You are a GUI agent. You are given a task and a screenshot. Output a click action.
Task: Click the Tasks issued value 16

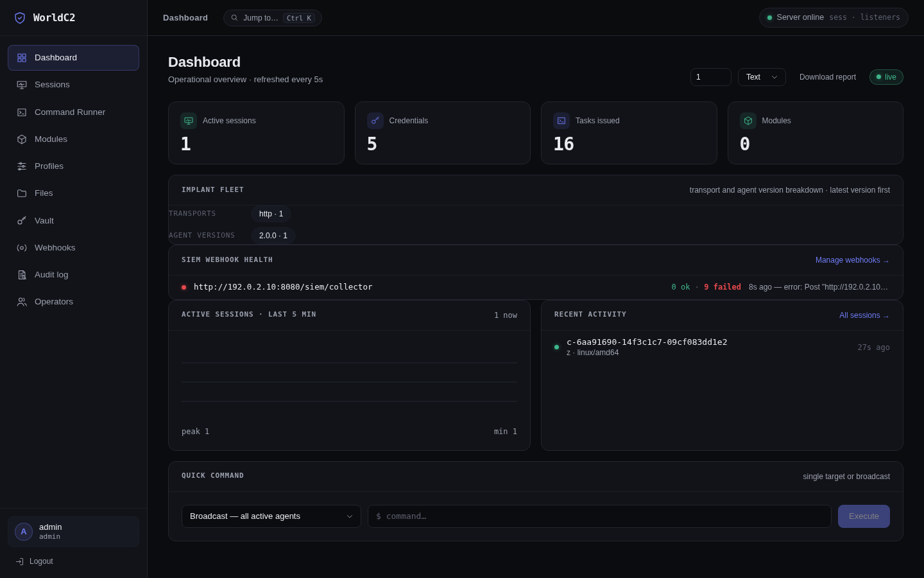(563, 144)
